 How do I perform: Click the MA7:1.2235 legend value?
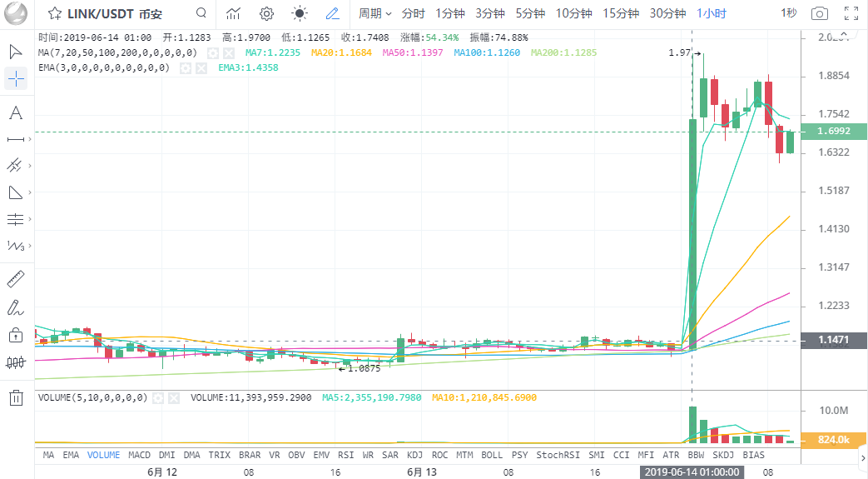point(273,52)
